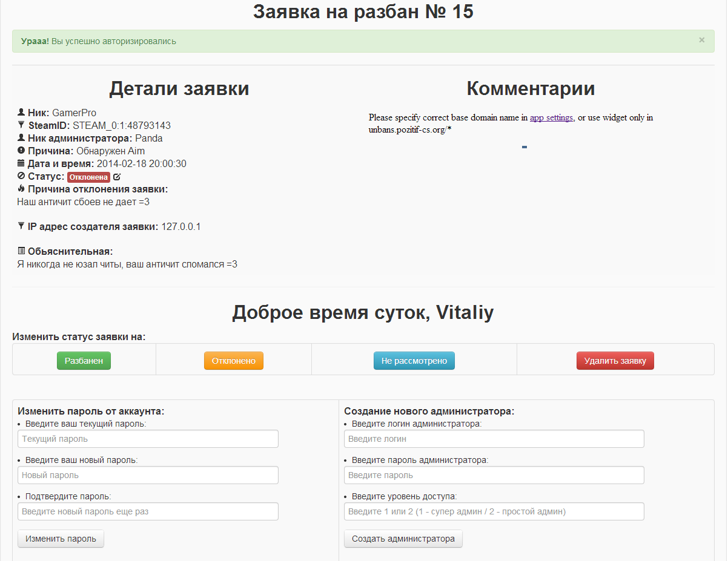This screenshot has height=561, width=728.
Task: Click the blue Не рассмотрено button
Action: (x=414, y=361)
